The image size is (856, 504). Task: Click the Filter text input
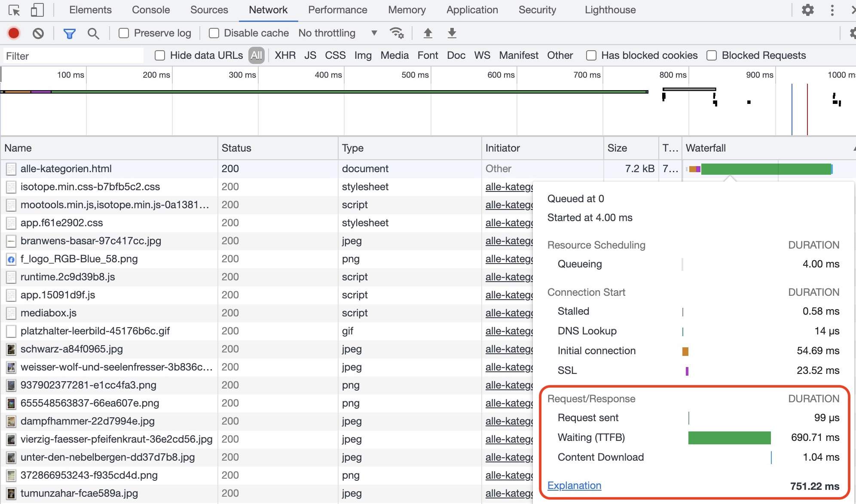(x=73, y=56)
